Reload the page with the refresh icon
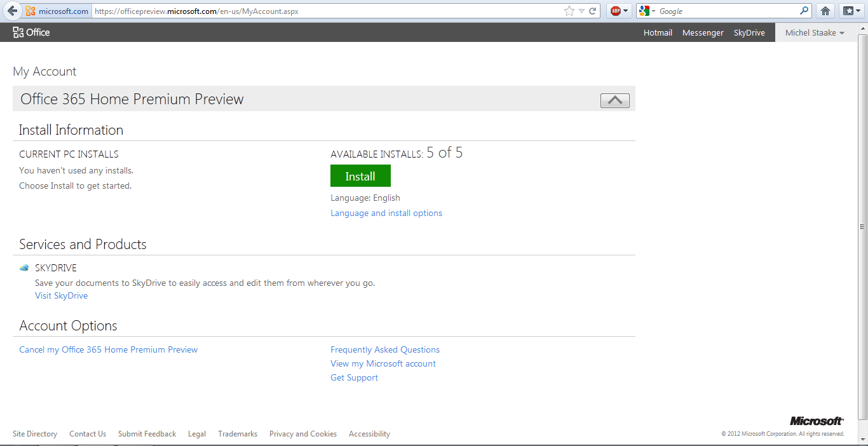 [593, 11]
